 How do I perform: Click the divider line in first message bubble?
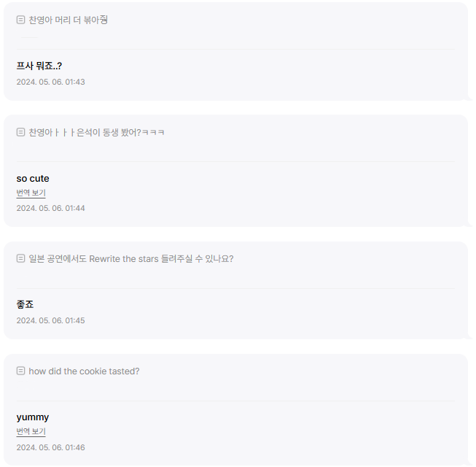[235, 49]
